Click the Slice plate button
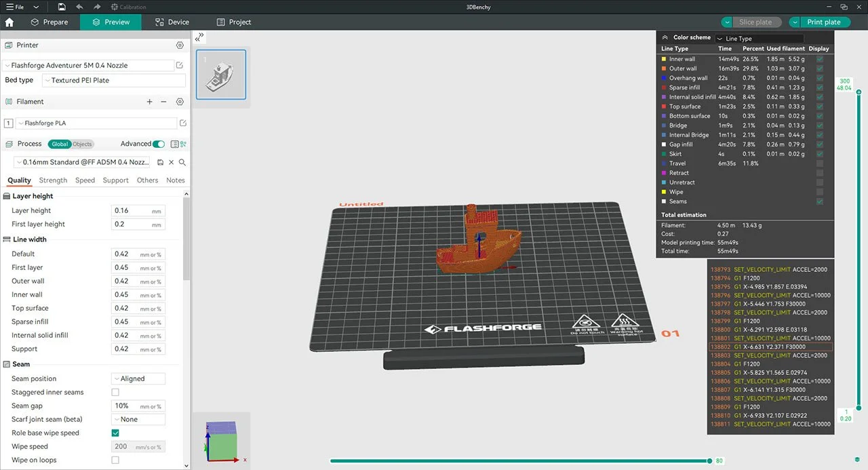This screenshot has width=868, height=470. [x=756, y=22]
